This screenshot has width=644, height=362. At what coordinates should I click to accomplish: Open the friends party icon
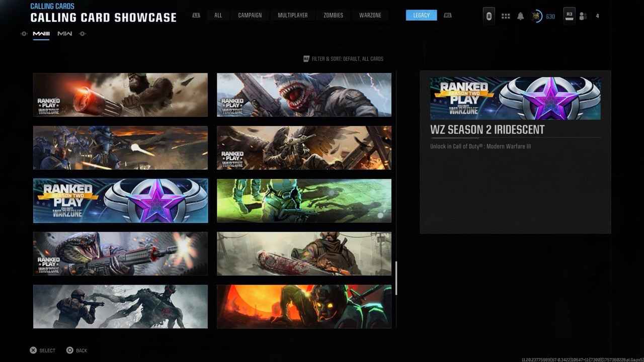[583, 16]
